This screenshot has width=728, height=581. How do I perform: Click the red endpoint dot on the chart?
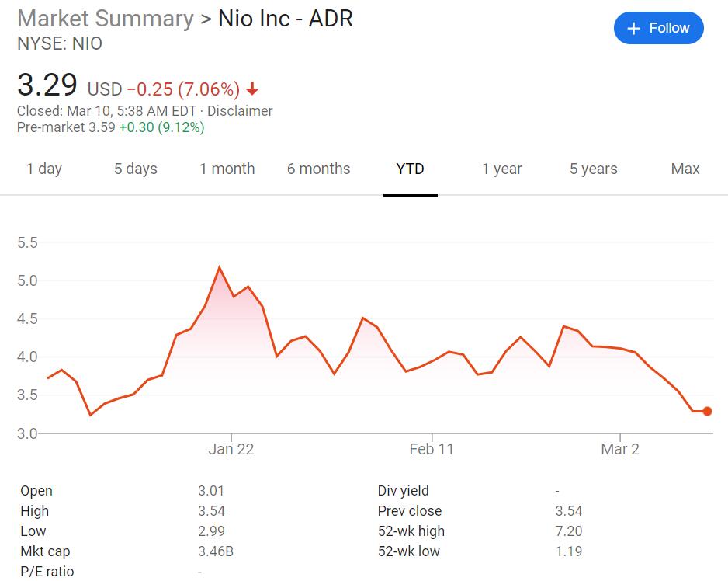tap(707, 410)
